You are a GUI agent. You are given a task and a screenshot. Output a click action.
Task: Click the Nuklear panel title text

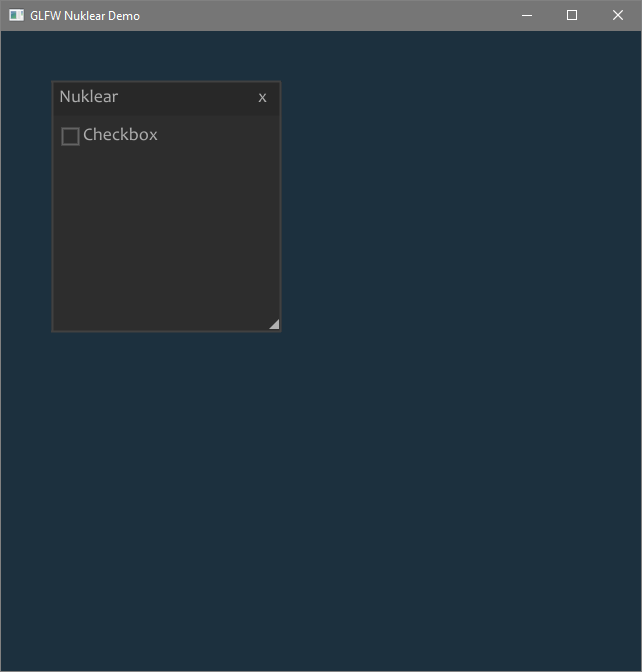(89, 96)
